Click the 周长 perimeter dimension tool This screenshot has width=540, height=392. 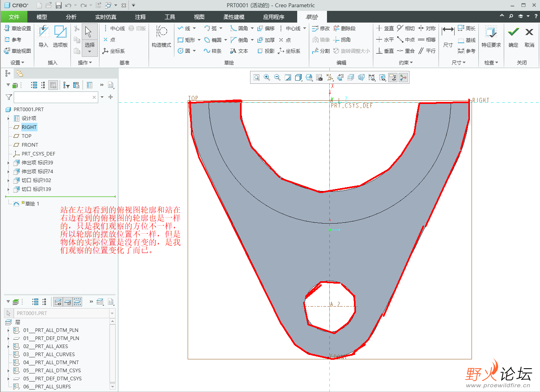pos(467,28)
